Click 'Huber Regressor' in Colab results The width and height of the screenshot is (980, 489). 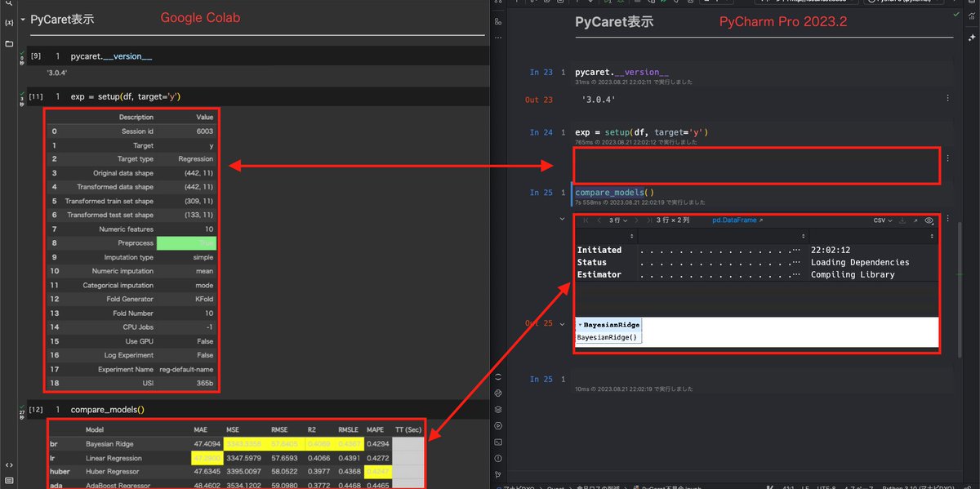(x=114, y=471)
